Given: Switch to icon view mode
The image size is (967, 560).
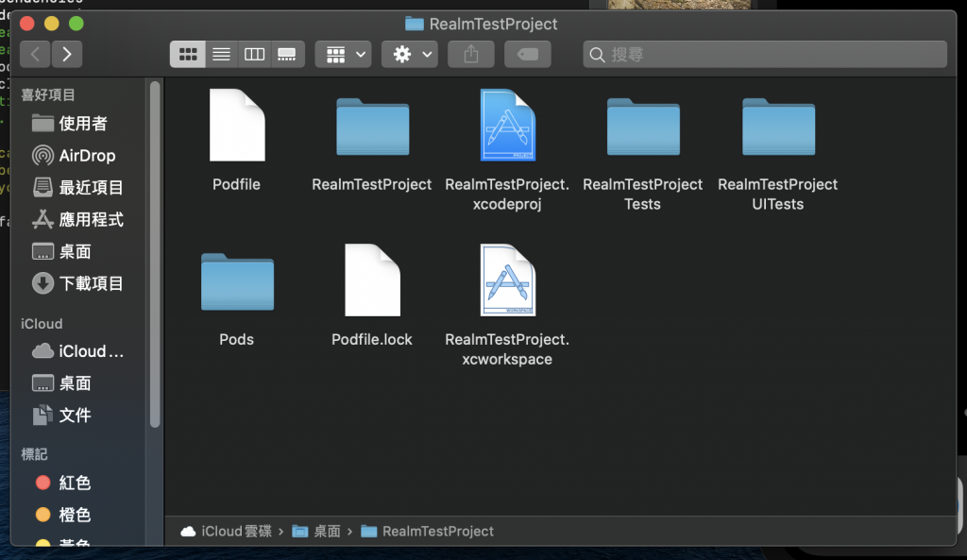Looking at the screenshot, I should (188, 54).
